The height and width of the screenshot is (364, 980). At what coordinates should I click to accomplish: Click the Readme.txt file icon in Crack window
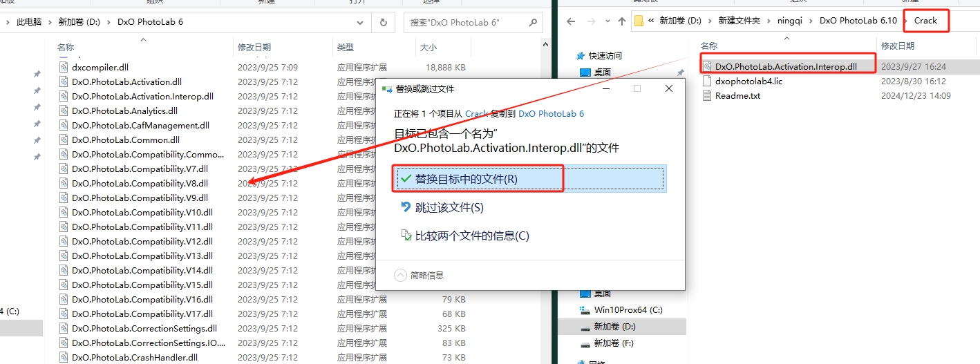[x=707, y=96]
